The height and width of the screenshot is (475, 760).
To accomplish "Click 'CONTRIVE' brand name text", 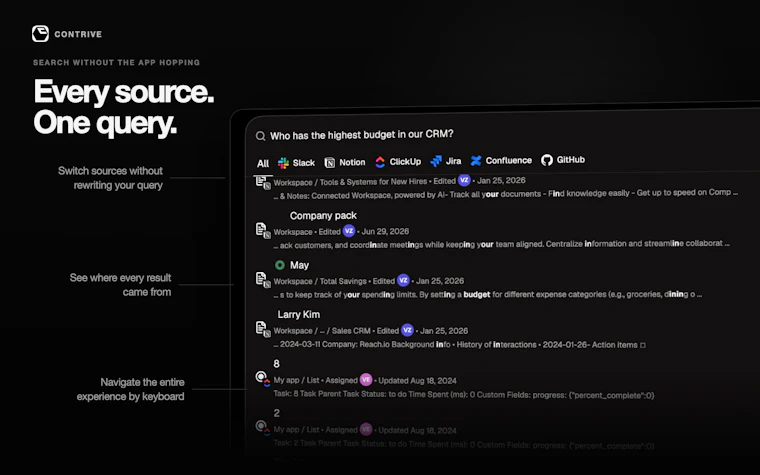I will coord(78,34).
